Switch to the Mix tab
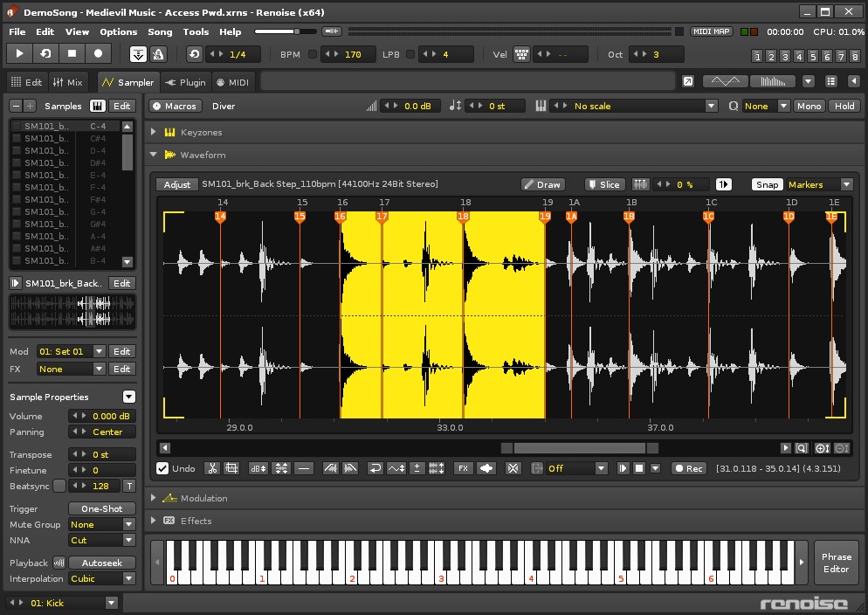Viewport: 868px width, 615px height. pyautogui.click(x=67, y=82)
